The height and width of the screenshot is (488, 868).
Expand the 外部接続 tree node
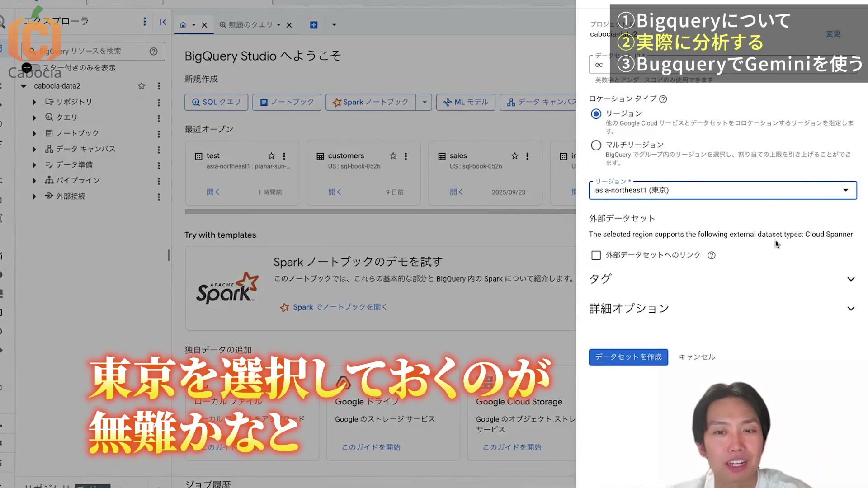coord(34,197)
